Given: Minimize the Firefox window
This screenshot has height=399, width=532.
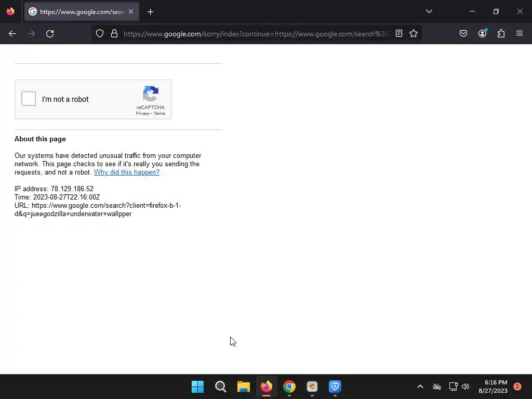Looking at the screenshot, I should point(472,11).
